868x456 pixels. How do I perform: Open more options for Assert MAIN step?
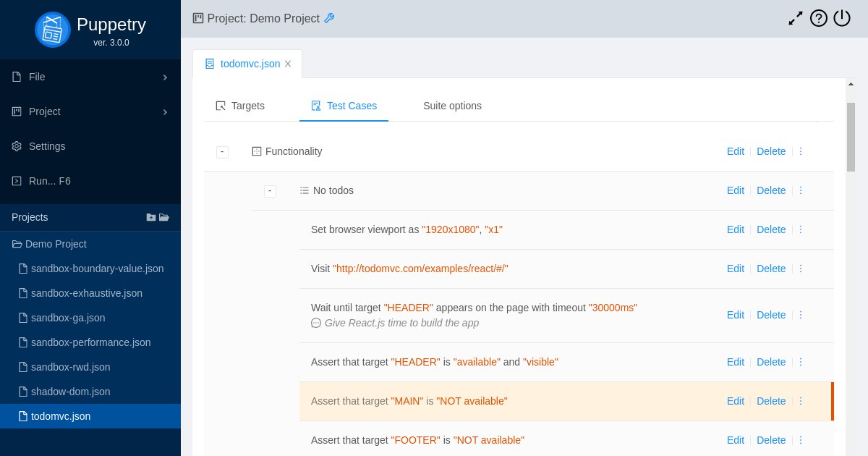(801, 401)
